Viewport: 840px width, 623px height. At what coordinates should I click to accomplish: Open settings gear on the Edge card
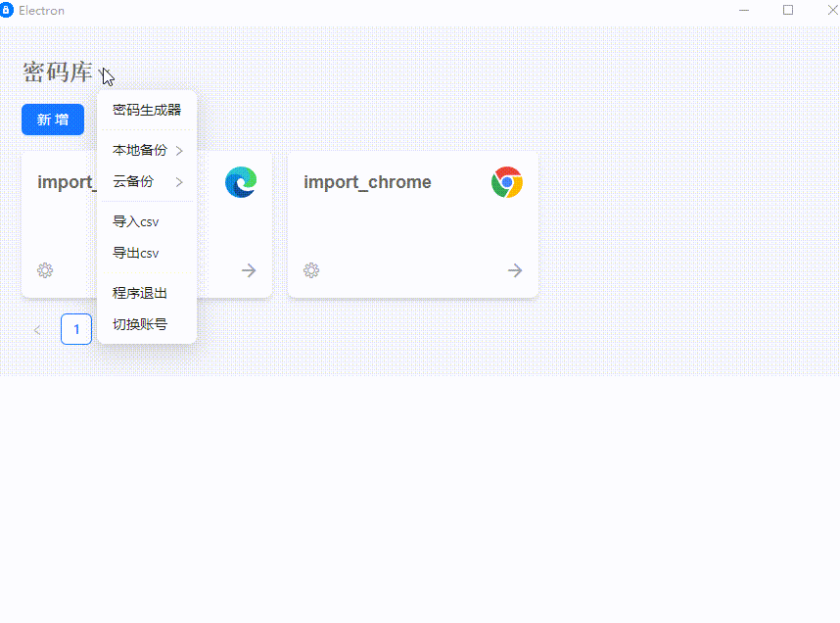tap(45, 270)
